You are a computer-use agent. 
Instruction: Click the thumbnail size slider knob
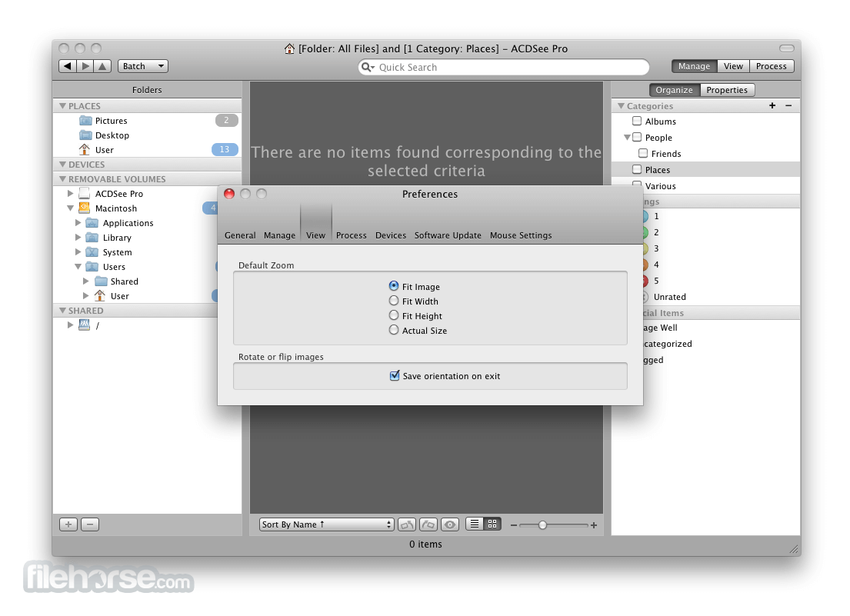[542, 525]
